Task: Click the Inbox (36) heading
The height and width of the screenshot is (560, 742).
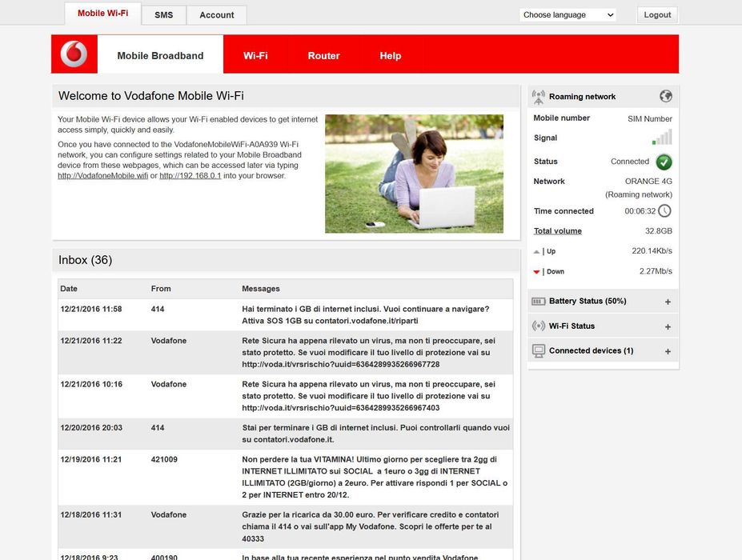Action: click(x=85, y=260)
